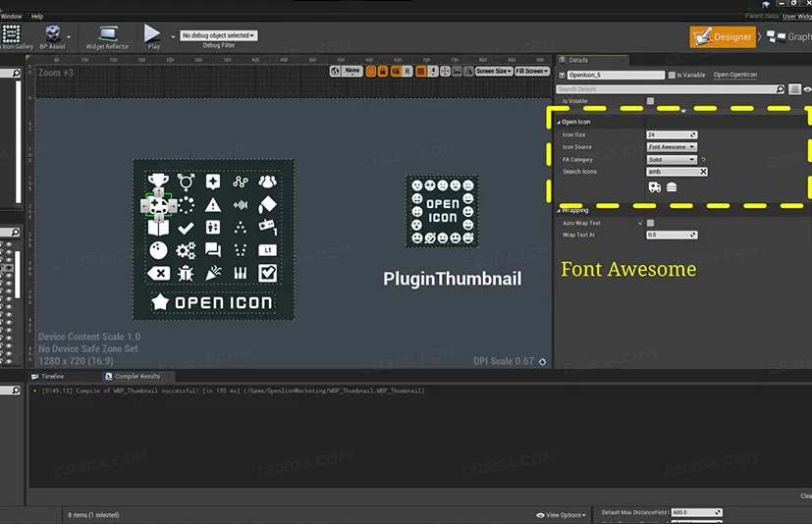Focus the Search Details field
The height and width of the screenshot is (524, 812).
(x=671, y=89)
